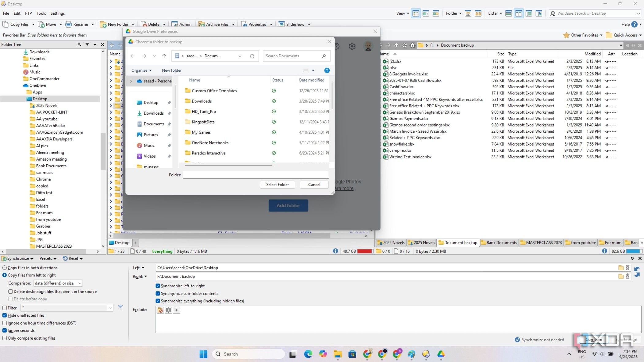Click the Select Folder button
Screen dimensions: 644x362
point(277,185)
